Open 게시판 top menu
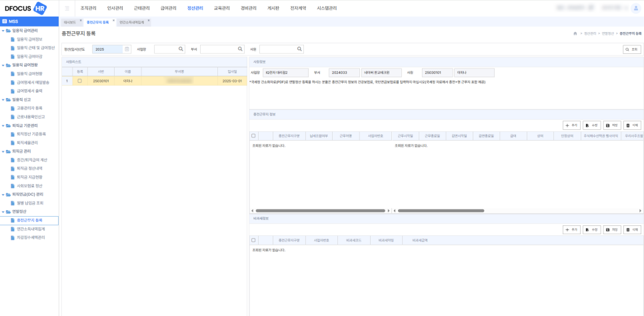This screenshot has width=644, height=316. (x=273, y=8)
